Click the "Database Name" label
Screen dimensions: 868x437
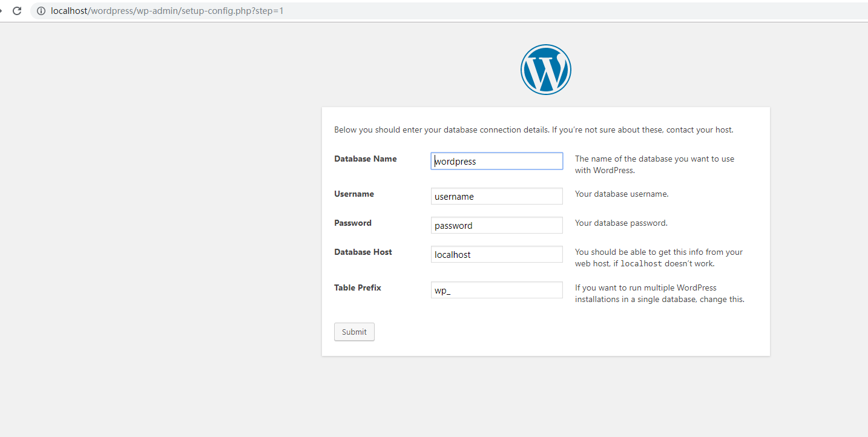[x=366, y=159]
